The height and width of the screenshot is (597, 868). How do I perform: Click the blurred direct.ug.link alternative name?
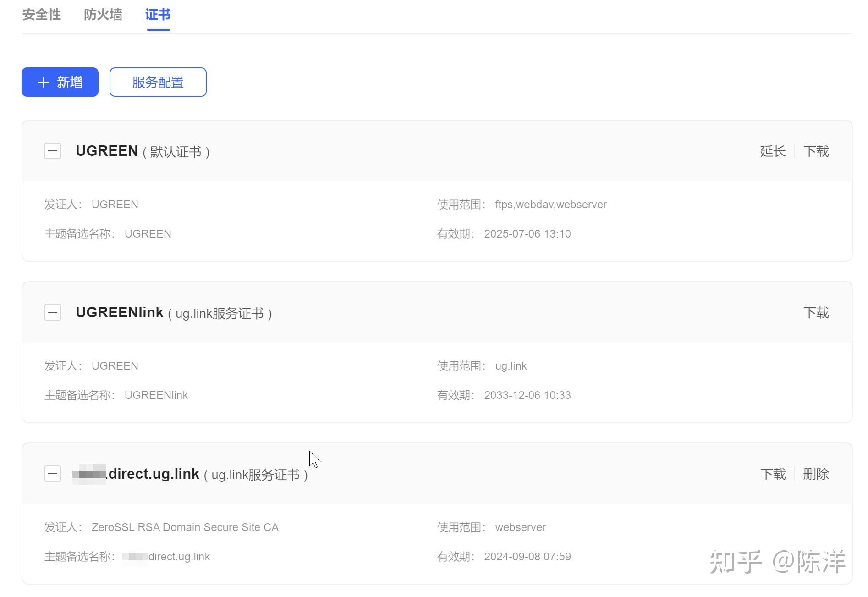tap(166, 557)
